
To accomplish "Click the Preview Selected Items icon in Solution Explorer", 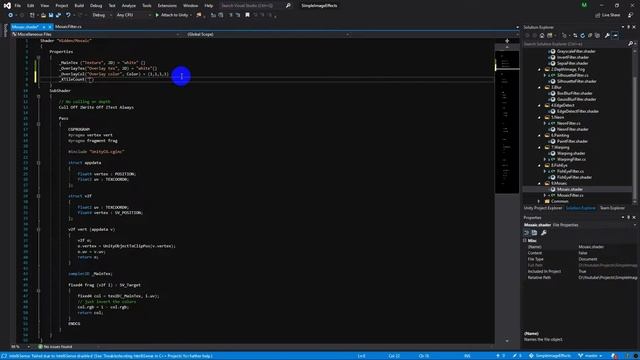I will point(615,36).
